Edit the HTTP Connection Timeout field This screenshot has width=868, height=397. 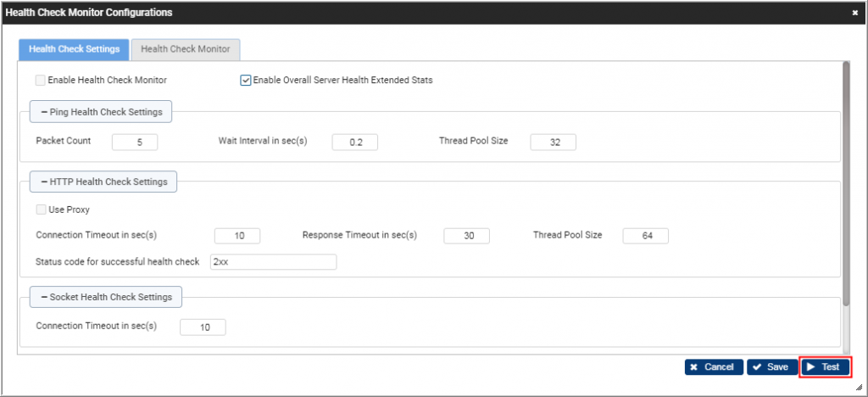tap(236, 236)
